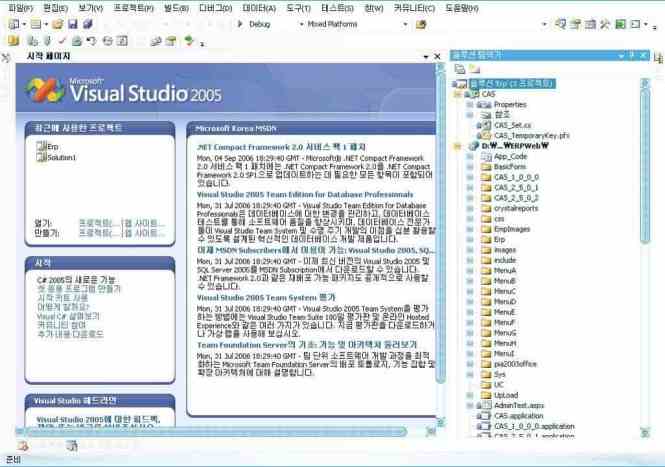665x467 pixels.
Task: Expand the MenuA folder
Action: pos(470,271)
